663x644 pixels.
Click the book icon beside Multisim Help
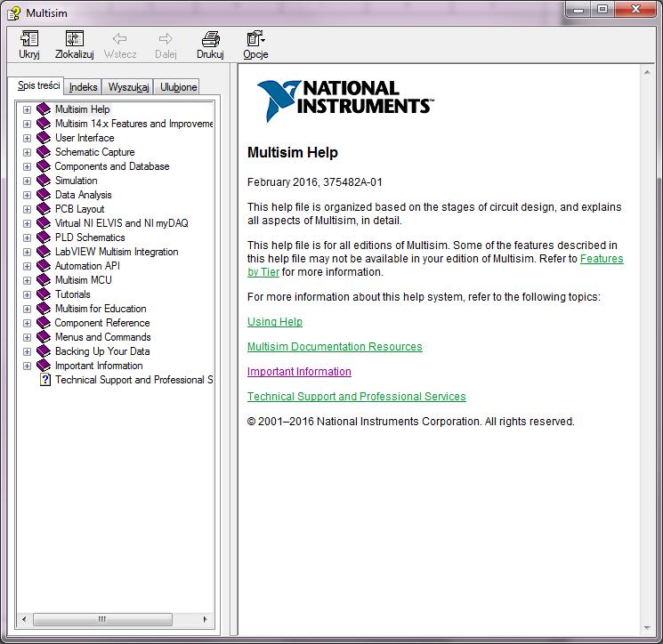pyautogui.click(x=44, y=109)
